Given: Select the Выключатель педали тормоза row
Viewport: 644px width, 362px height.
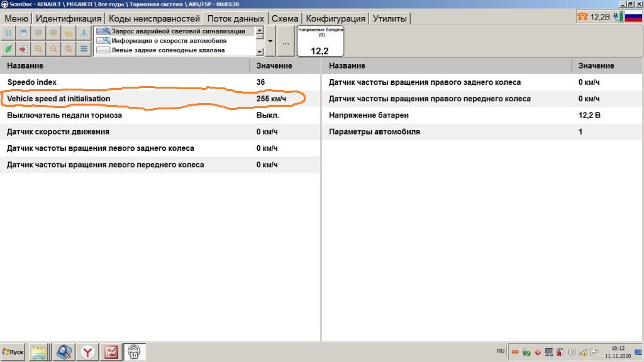Looking at the screenshot, I should 160,116.
